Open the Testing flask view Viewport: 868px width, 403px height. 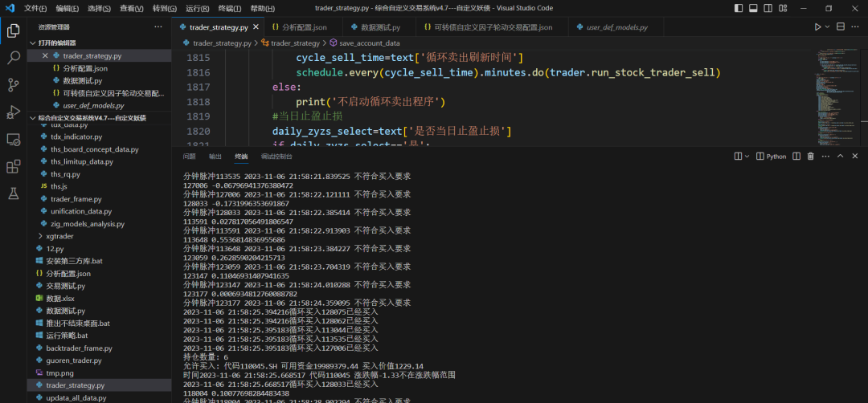pyautogui.click(x=14, y=193)
